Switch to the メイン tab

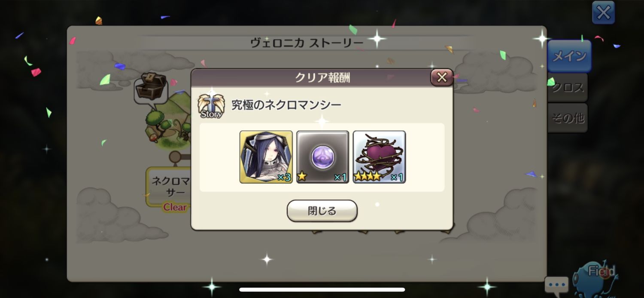coord(569,56)
